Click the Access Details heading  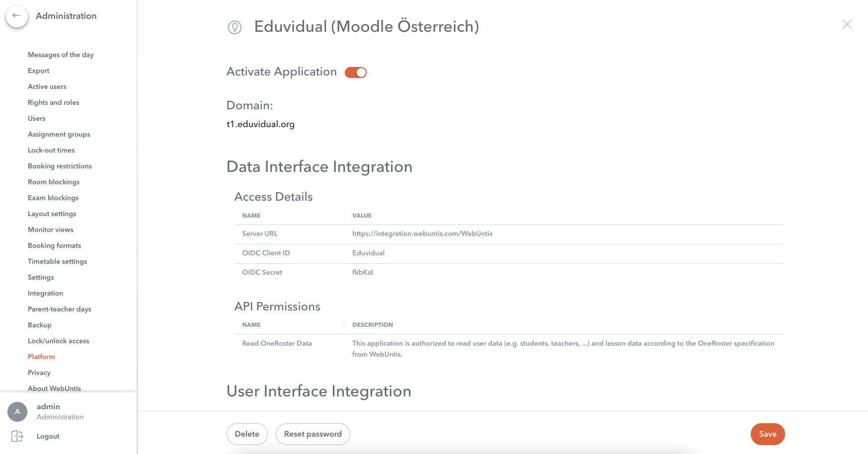click(x=273, y=197)
